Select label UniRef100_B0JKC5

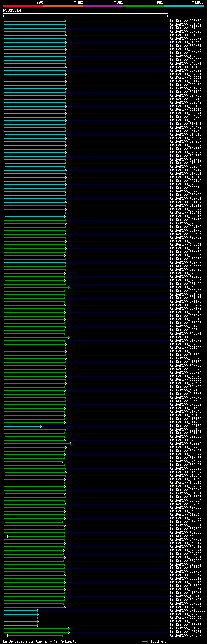coord(186,387)
